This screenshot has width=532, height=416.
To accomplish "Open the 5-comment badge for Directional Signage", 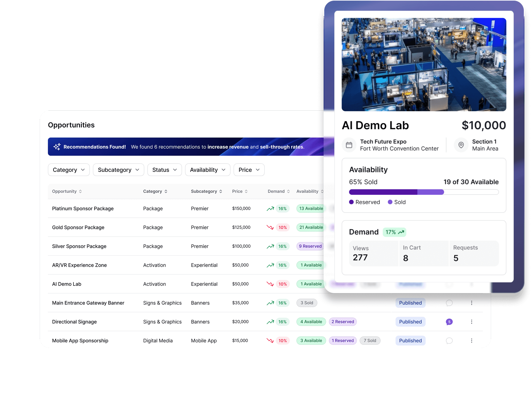I will pos(449,322).
